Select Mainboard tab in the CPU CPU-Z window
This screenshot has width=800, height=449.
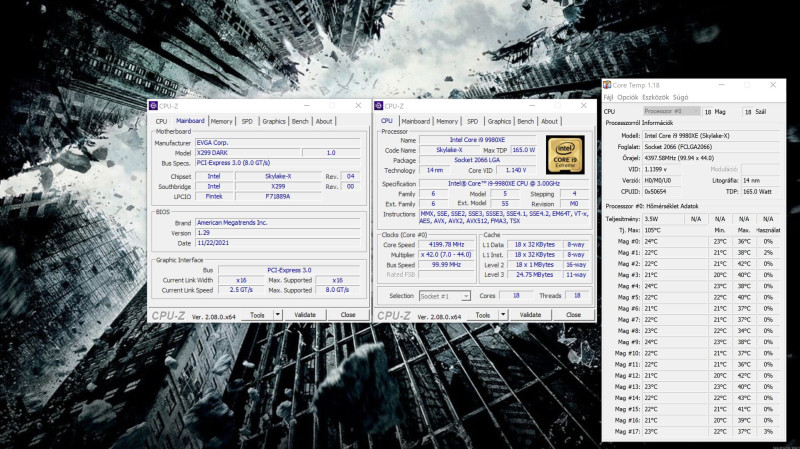tap(415, 121)
